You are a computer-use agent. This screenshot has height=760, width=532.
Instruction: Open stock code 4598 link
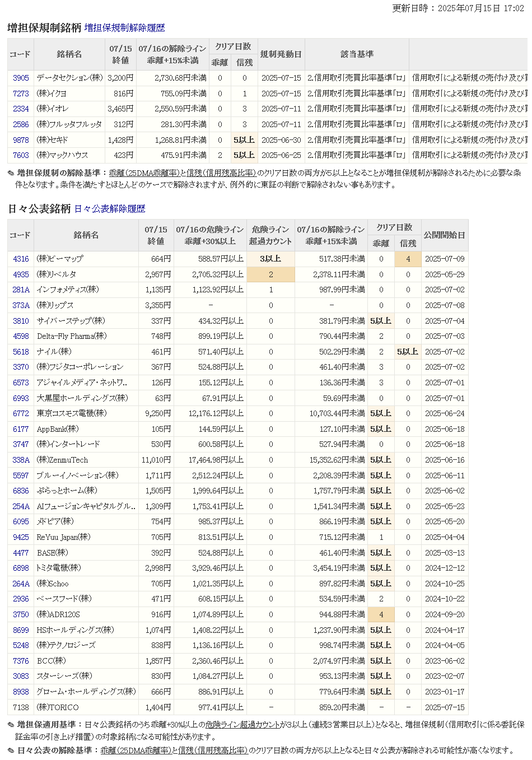[x=21, y=336]
